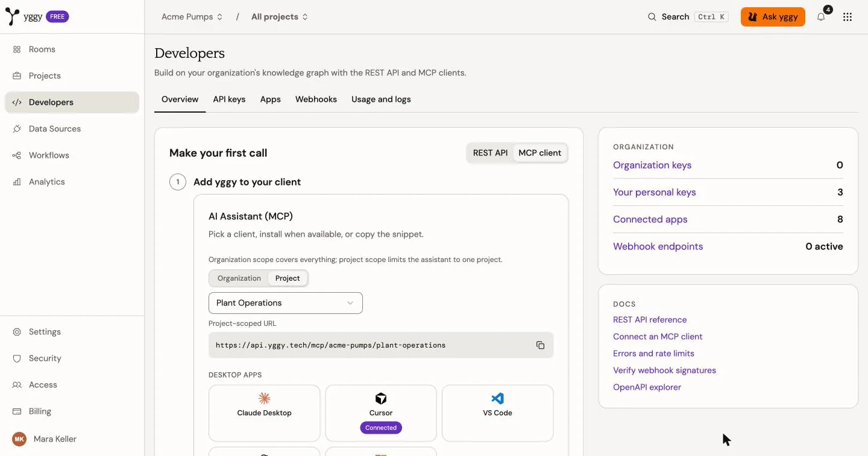Image resolution: width=868 pixels, height=456 pixels.
Task: Open the Webhooks tab
Action: [x=316, y=99]
